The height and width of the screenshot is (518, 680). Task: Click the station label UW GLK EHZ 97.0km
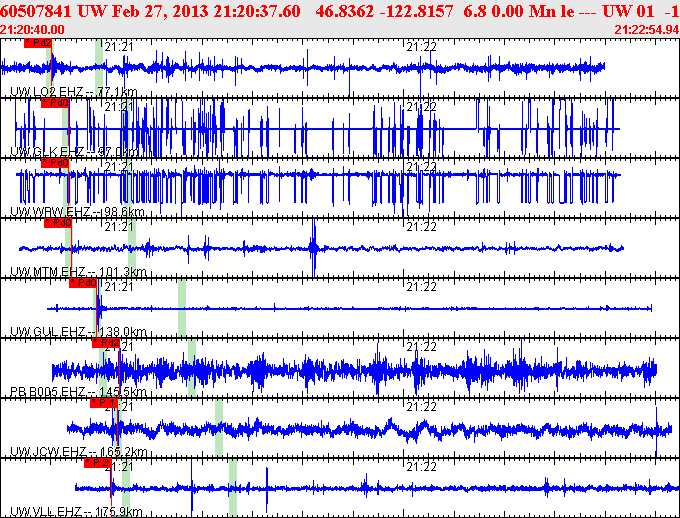[x=74, y=151]
